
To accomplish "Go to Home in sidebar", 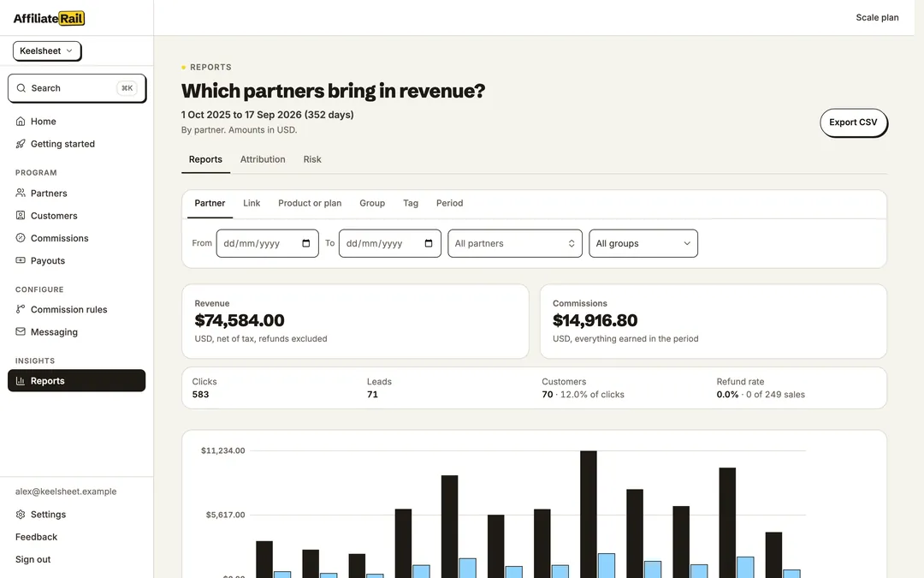I will tap(77, 122).
